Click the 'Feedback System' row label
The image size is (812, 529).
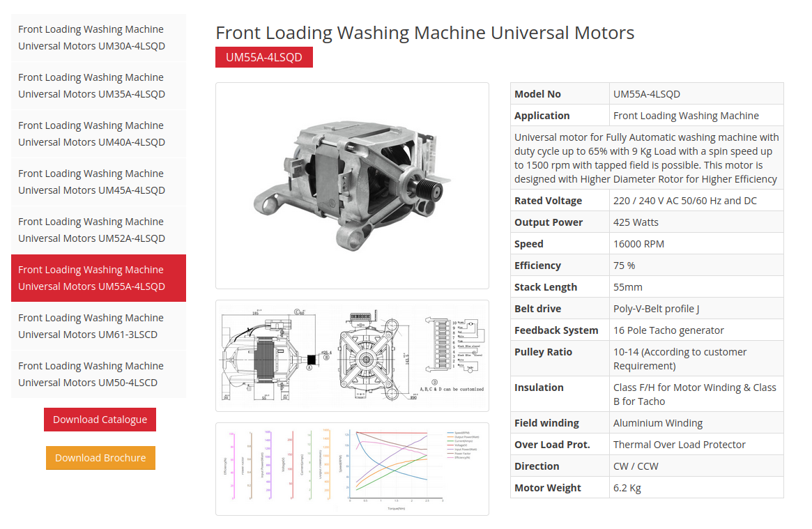pyautogui.click(x=556, y=331)
